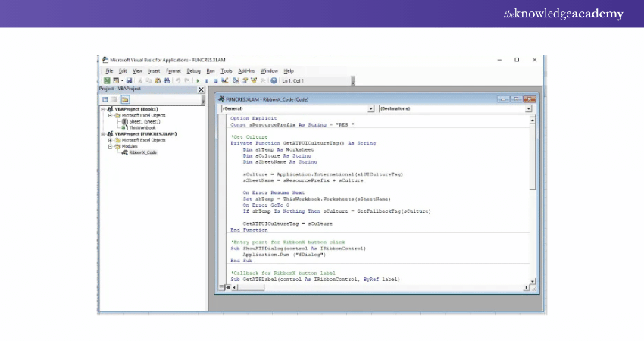The width and height of the screenshot is (644, 341).
Task: Collapse the Modules folder in project tree
Action: [111, 146]
